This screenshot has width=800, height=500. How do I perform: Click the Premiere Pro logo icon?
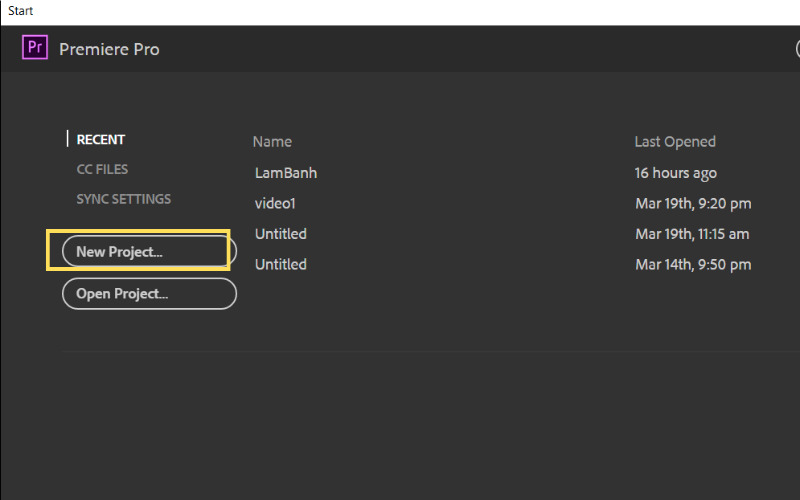point(35,47)
